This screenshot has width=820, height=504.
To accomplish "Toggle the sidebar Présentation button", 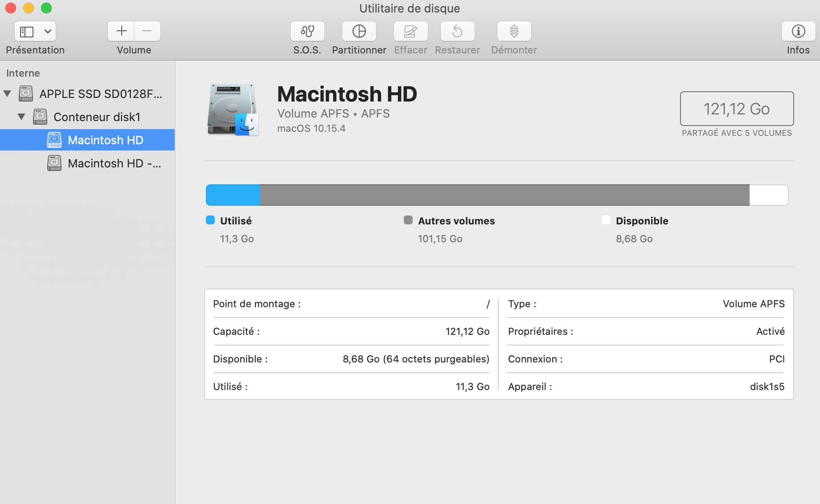I will click(x=27, y=32).
